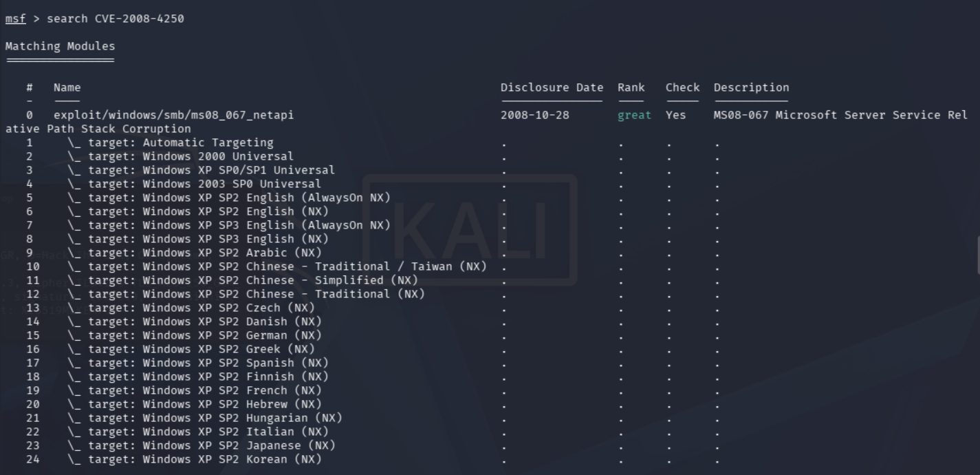Click the row number 0 index
Image resolution: width=980 pixels, height=475 pixels.
(30, 115)
